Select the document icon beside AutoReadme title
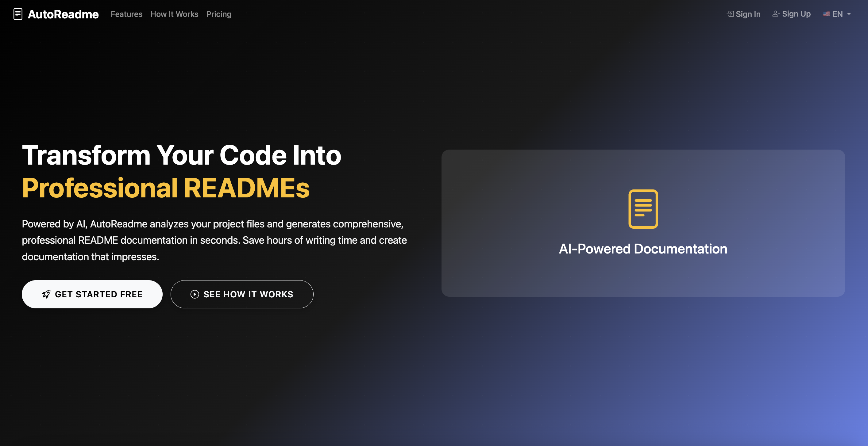Screen dimensions: 868x446 click(17, 14)
